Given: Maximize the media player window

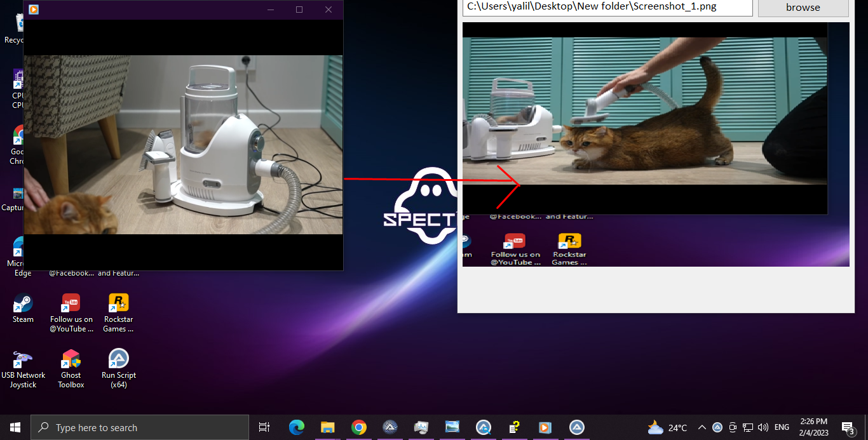Looking at the screenshot, I should [x=299, y=10].
